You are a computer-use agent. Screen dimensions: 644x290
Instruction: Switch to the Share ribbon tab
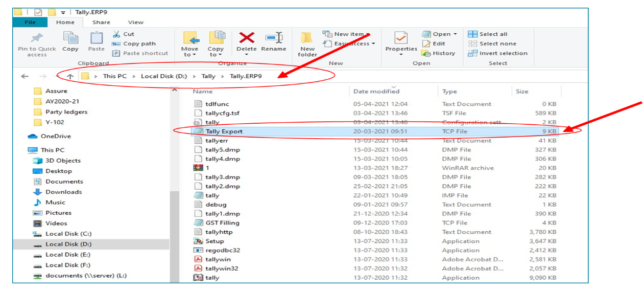[x=101, y=22]
